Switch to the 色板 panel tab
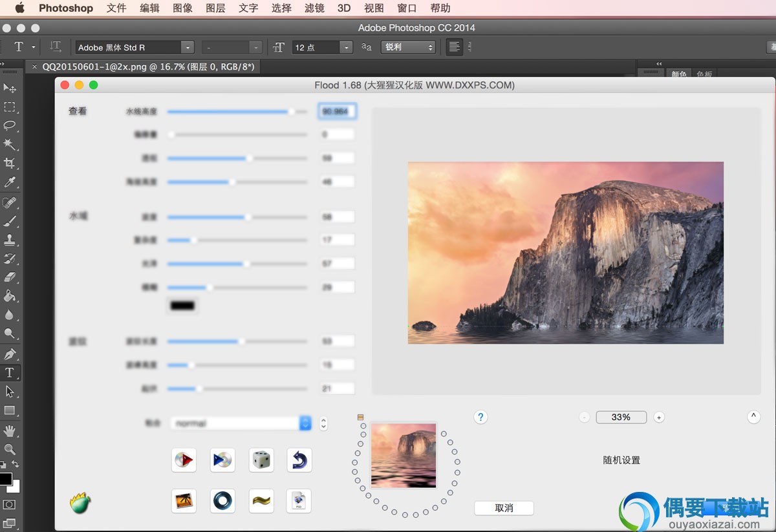The image size is (776, 532). pos(704,74)
